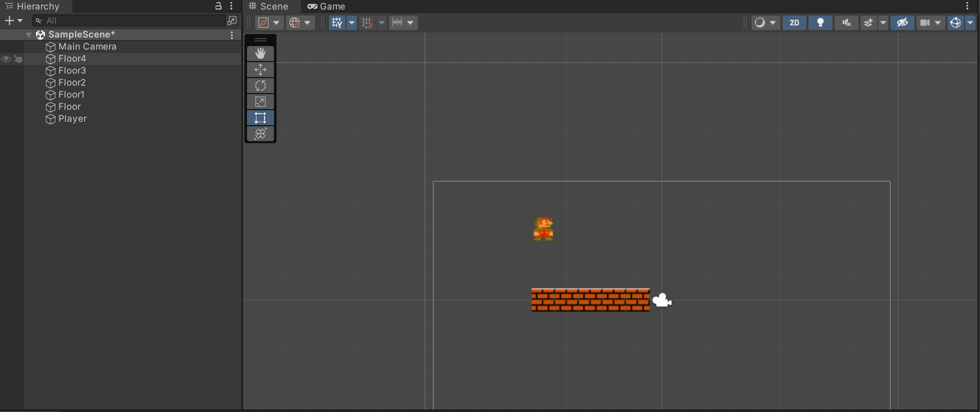Toggle grid visibility in Scene toolbar

click(337, 23)
